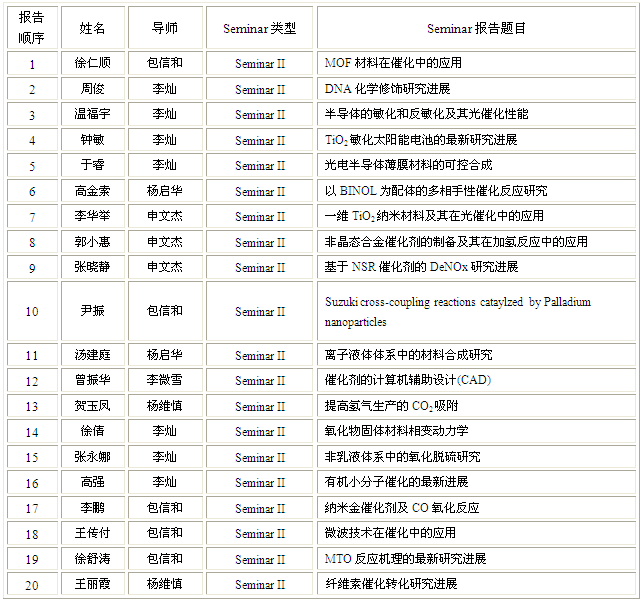Screen dimensions: 642x600
Task: Click the MTO 反应机理的最新研究进展 title
Action: (405, 559)
